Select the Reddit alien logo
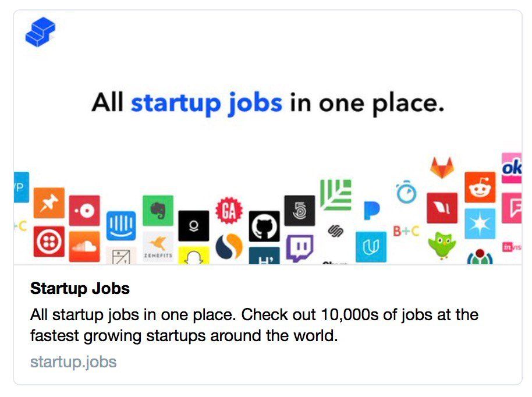The width and height of the screenshot is (532, 397). click(x=480, y=187)
